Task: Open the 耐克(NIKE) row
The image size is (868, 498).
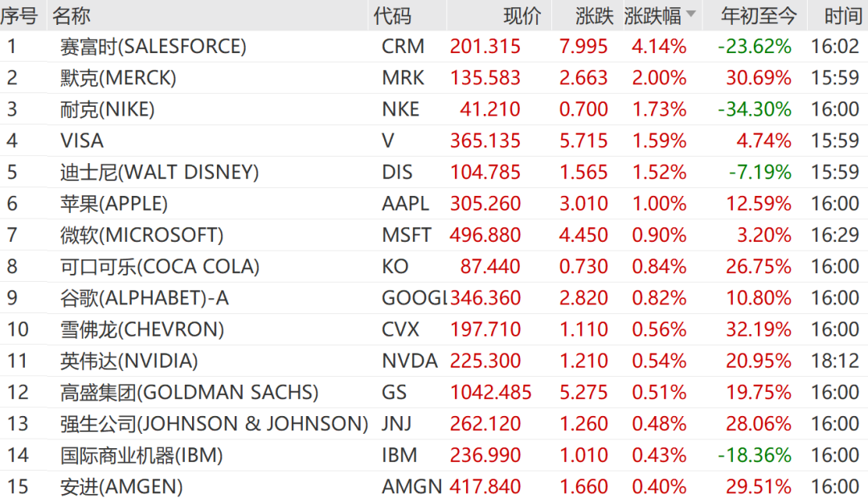Action: click(434, 109)
